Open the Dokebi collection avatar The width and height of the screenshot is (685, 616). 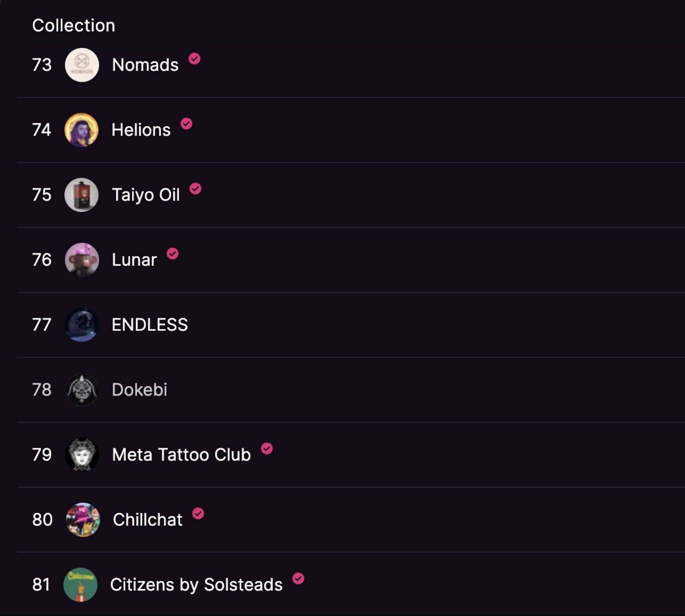[82, 390]
